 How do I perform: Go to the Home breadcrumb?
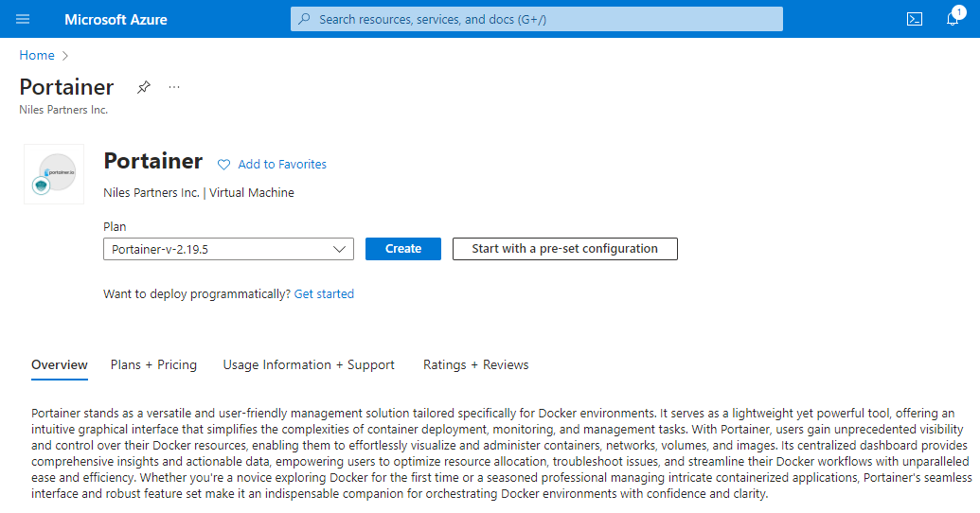37,55
